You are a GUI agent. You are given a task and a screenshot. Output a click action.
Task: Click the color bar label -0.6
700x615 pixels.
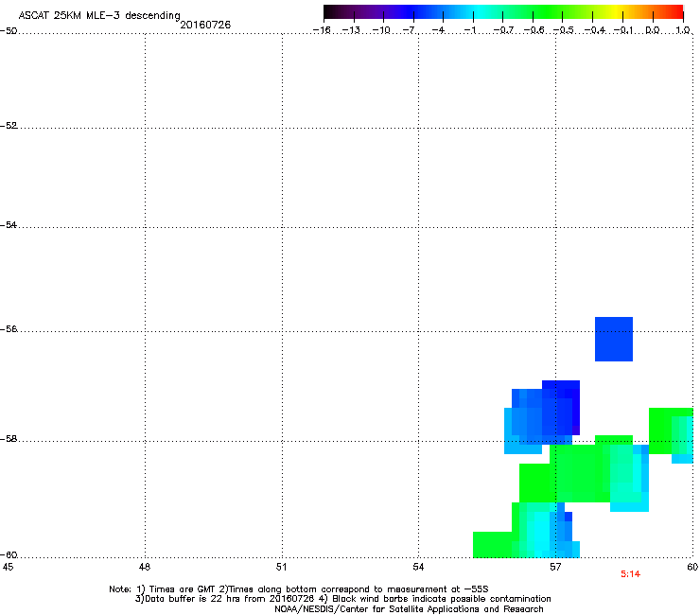(534, 30)
